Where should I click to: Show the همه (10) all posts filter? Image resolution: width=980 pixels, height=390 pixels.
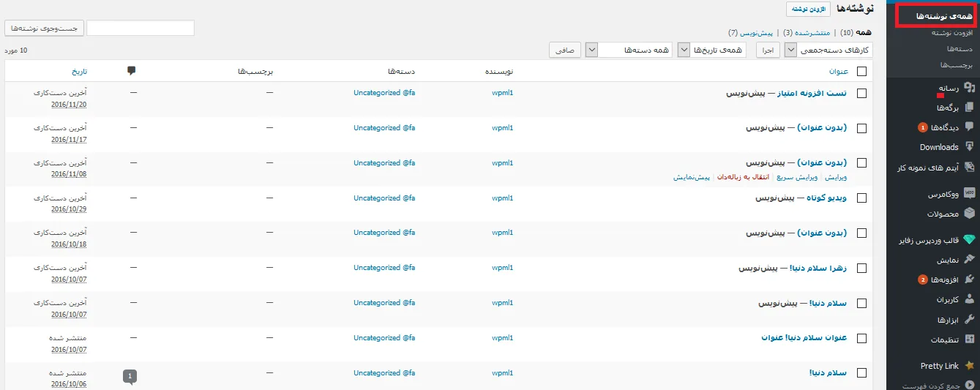tap(856, 33)
